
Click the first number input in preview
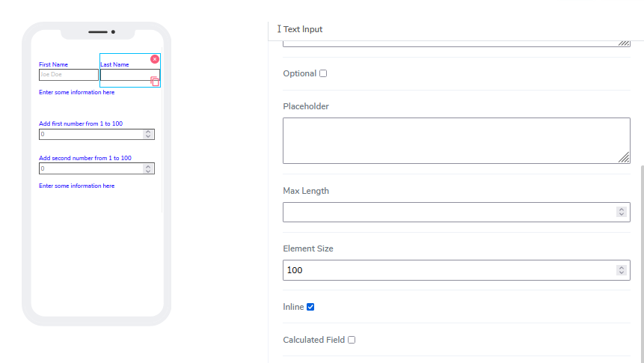click(x=90, y=134)
